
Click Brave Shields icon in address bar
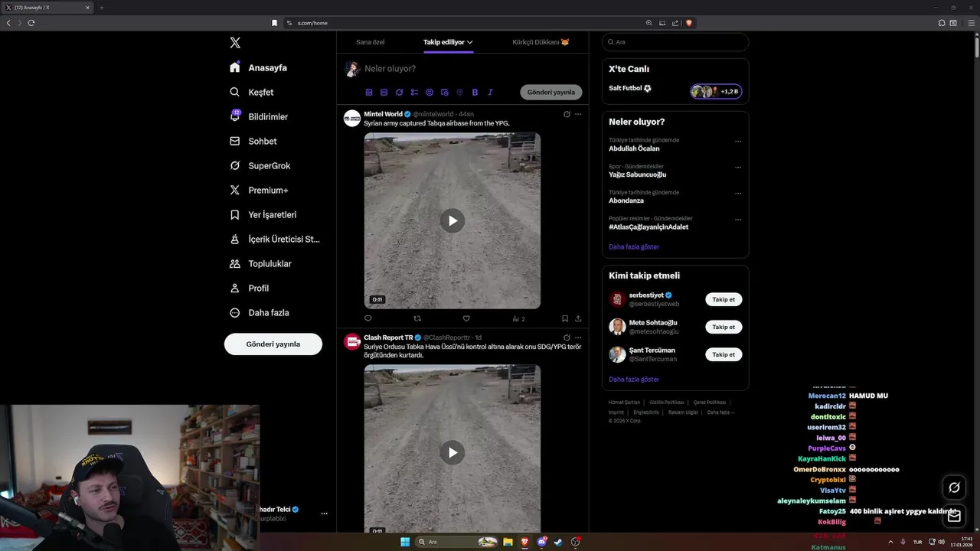pyautogui.click(x=689, y=23)
